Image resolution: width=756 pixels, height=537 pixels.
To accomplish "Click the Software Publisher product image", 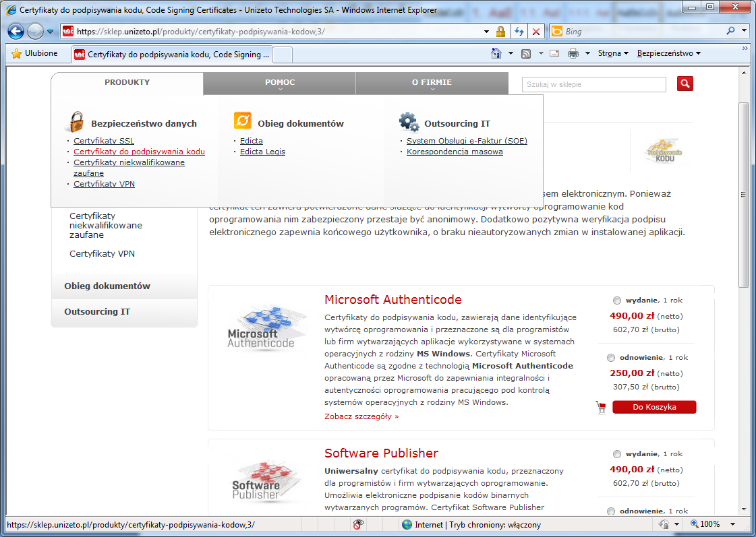I will pos(265,482).
